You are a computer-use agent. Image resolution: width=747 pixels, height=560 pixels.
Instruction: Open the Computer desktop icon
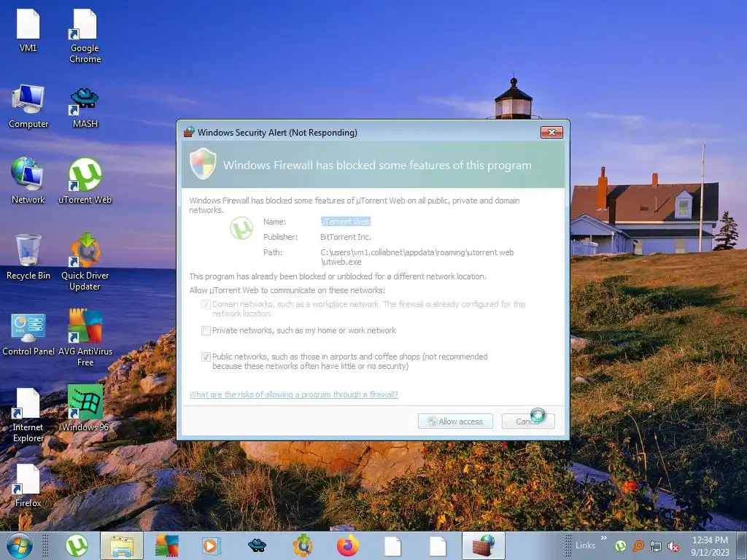tap(28, 106)
